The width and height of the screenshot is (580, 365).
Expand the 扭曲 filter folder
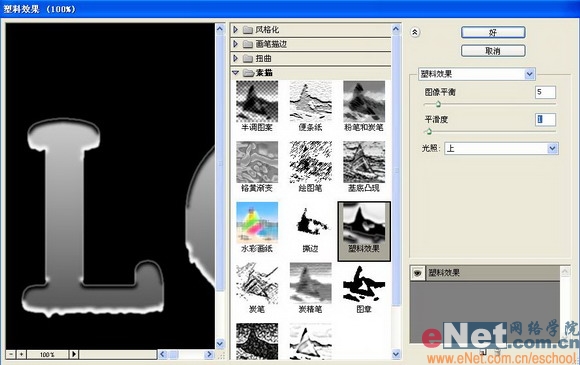236,58
